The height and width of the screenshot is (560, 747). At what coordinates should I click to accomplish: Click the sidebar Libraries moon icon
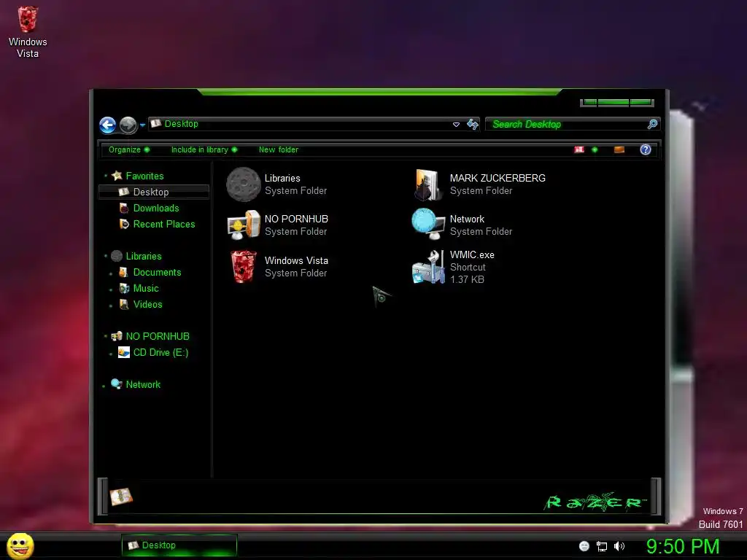click(x=117, y=256)
